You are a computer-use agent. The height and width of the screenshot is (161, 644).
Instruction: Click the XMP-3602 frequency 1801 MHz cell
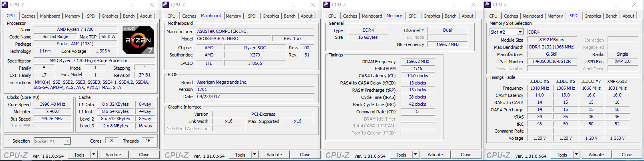tap(617, 88)
